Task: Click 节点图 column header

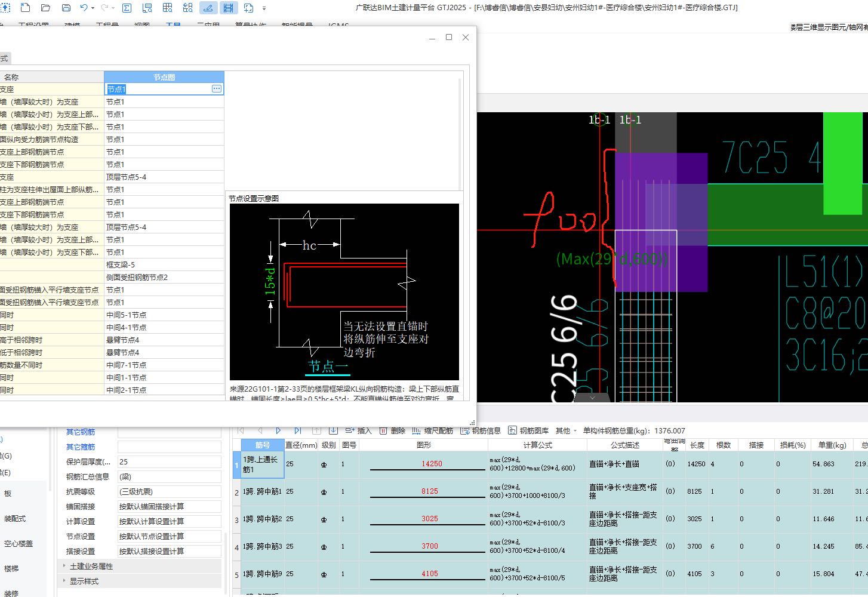Action: point(164,77)
